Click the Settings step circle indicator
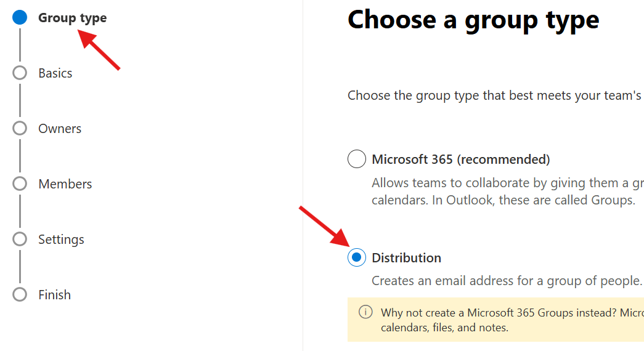Image resolution: width=644 pixels, height=351 pixels. click(x=20, y=239)
